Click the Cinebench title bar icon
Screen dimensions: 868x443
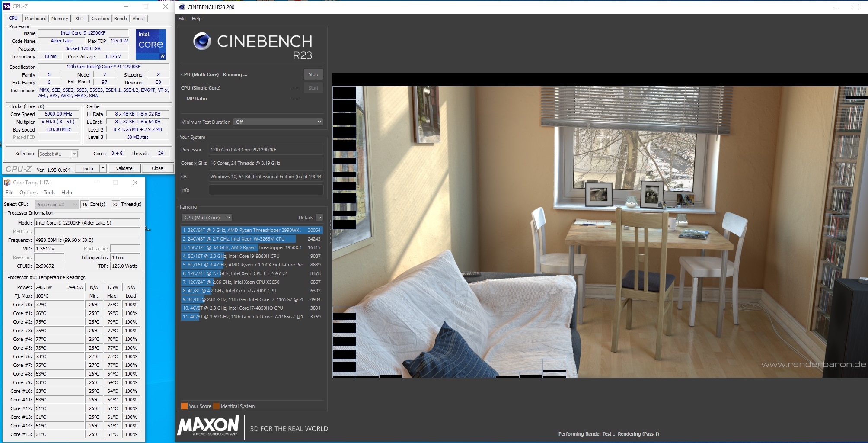click(182, 7)
